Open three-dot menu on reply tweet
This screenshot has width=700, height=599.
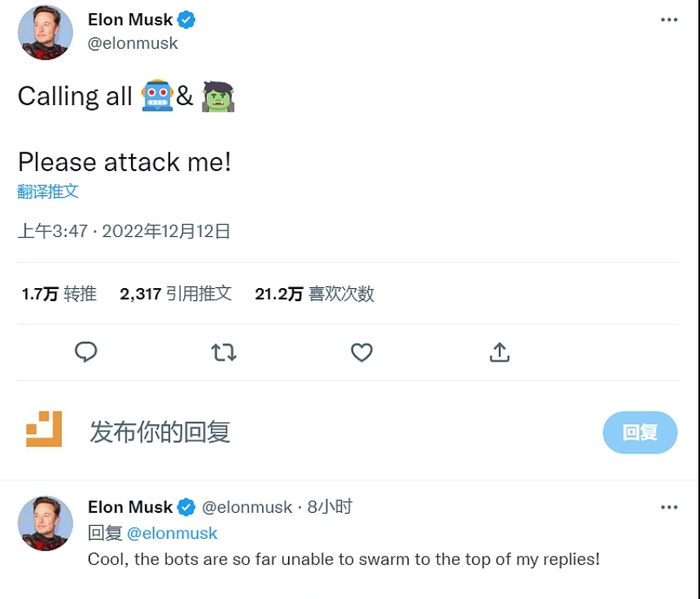(x=669, y=507)
